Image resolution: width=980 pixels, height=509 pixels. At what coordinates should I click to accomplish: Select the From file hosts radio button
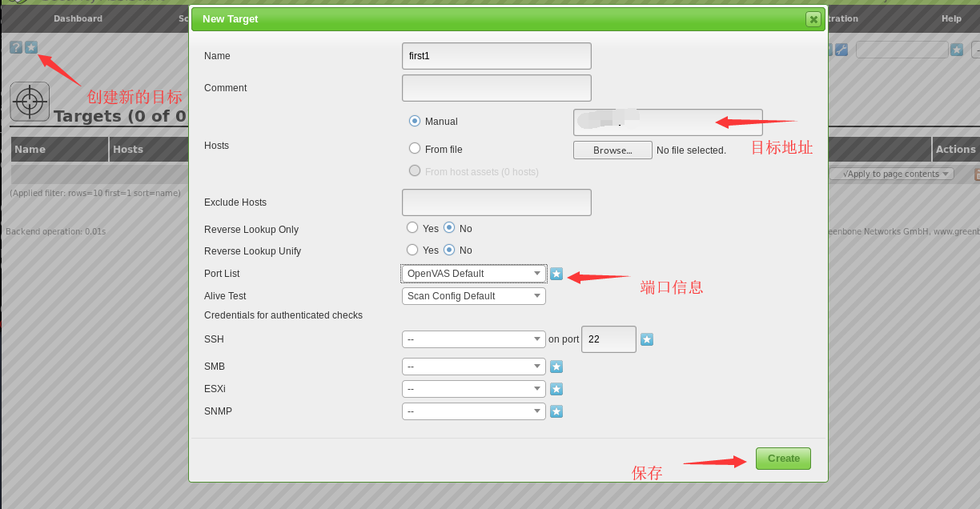tap(414, 148)
